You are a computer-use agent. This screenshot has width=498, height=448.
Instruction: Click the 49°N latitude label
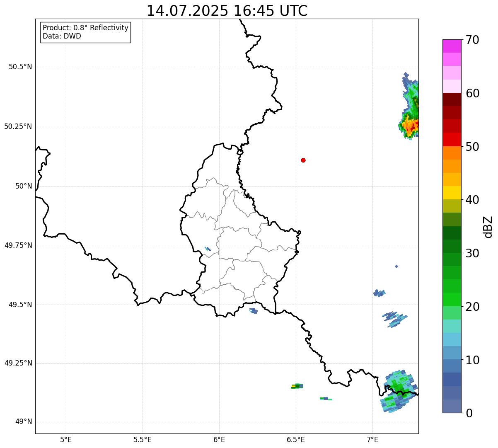coord(24,422)
